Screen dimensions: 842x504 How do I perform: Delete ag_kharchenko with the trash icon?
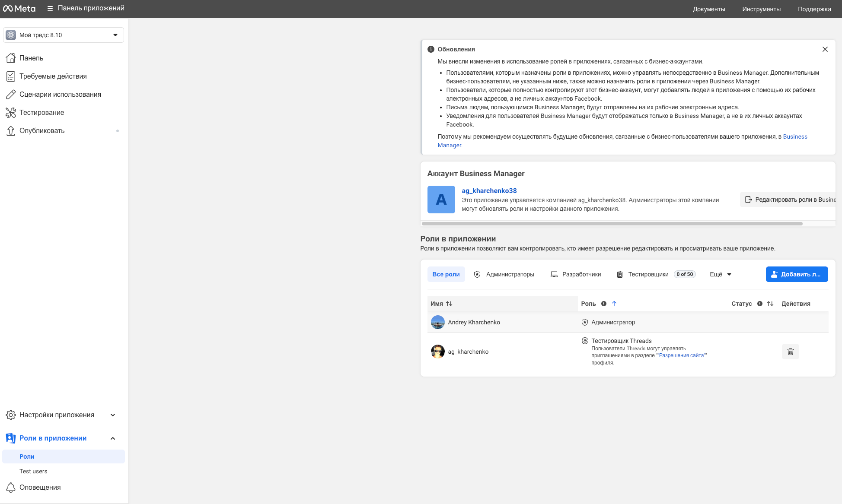790,352
